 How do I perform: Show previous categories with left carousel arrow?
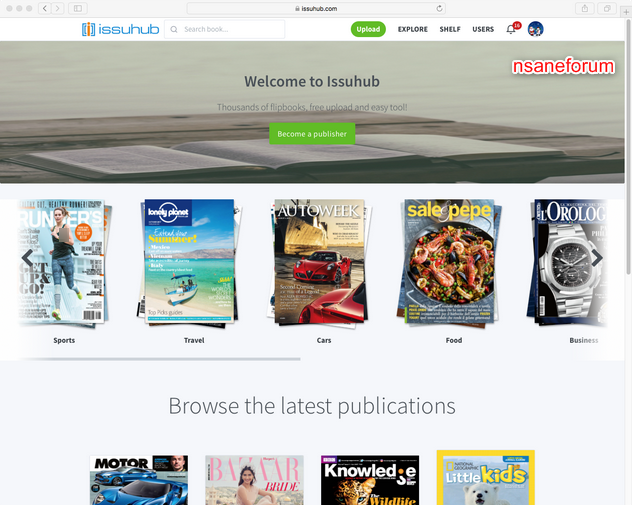point(27,258)
